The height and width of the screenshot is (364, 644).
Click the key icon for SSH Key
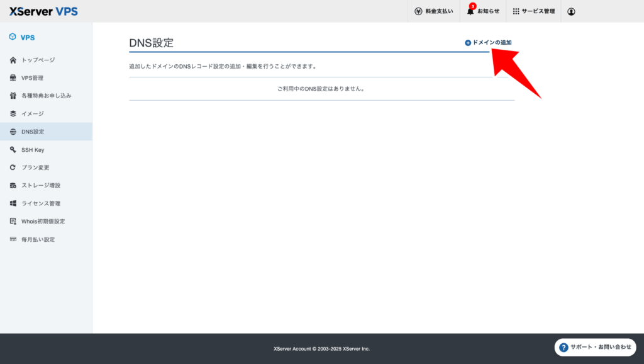click(x=13, y=150)
